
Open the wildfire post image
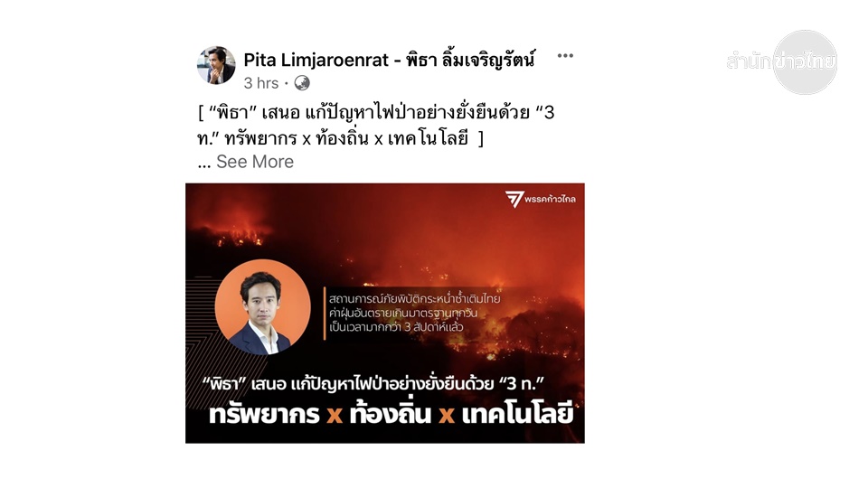click(x=385, y=314)
